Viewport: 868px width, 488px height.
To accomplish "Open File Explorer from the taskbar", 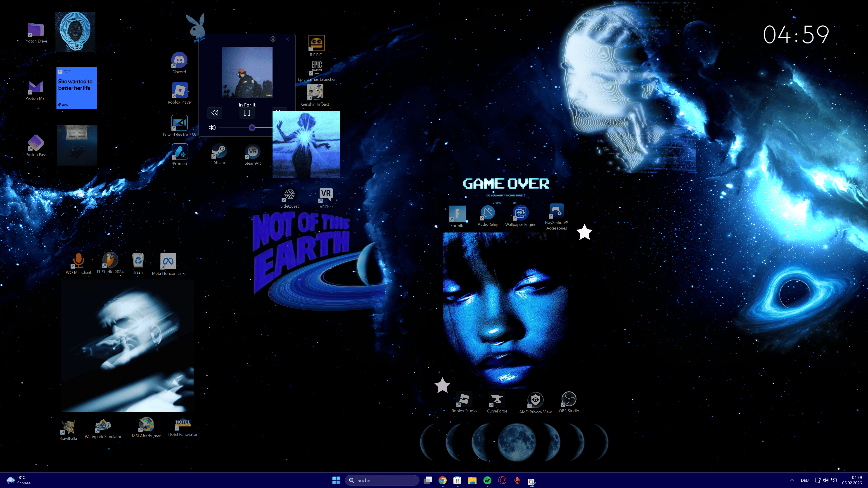I will pyautogui.click(x=472, y=480).
